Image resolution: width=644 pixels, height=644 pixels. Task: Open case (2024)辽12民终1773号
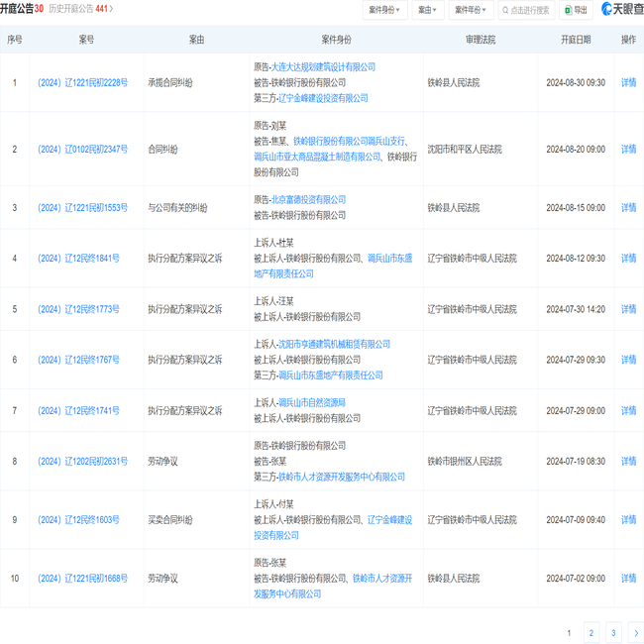click(x=78, y=309)
